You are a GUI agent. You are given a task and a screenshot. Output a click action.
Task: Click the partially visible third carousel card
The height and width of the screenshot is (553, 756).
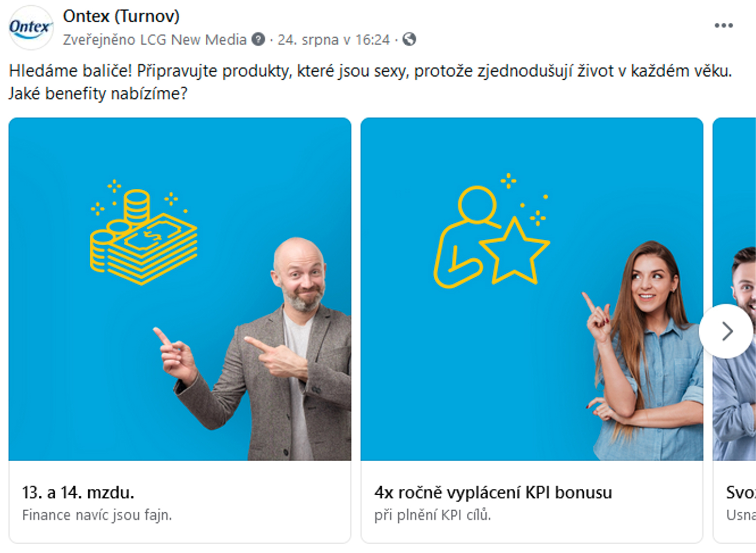[734, 330]
